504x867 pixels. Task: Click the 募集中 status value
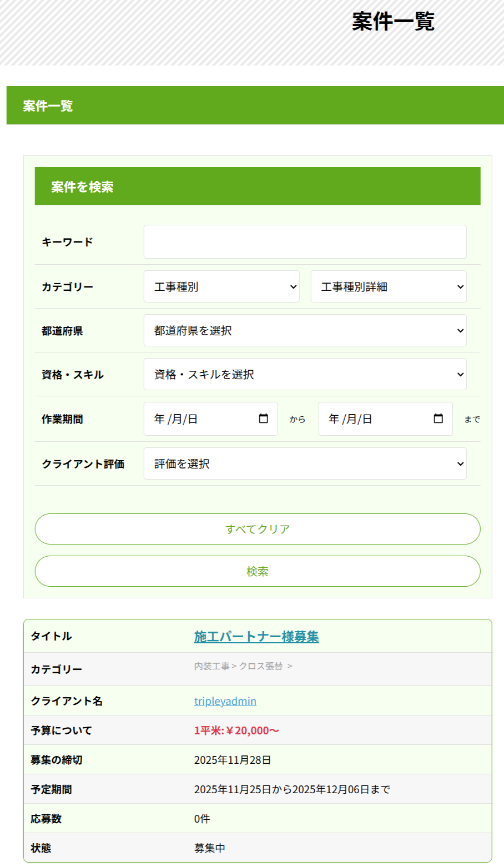(x=210, y=848)
